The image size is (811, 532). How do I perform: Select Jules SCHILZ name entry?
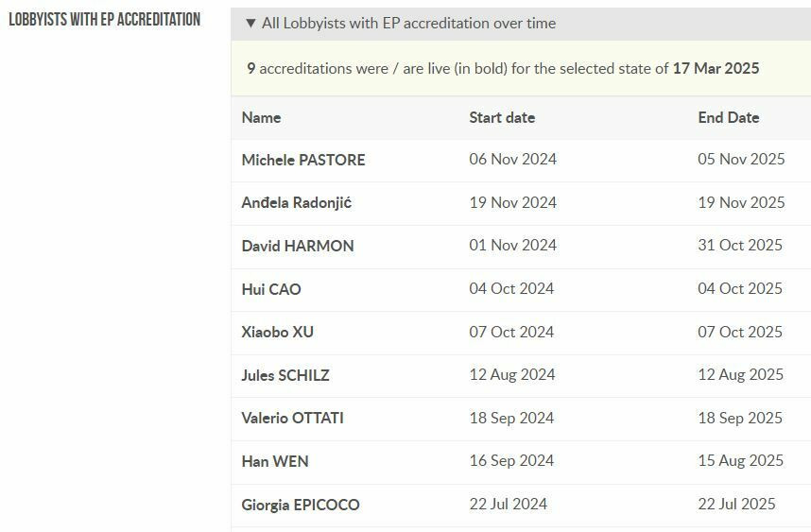point(285,375)
